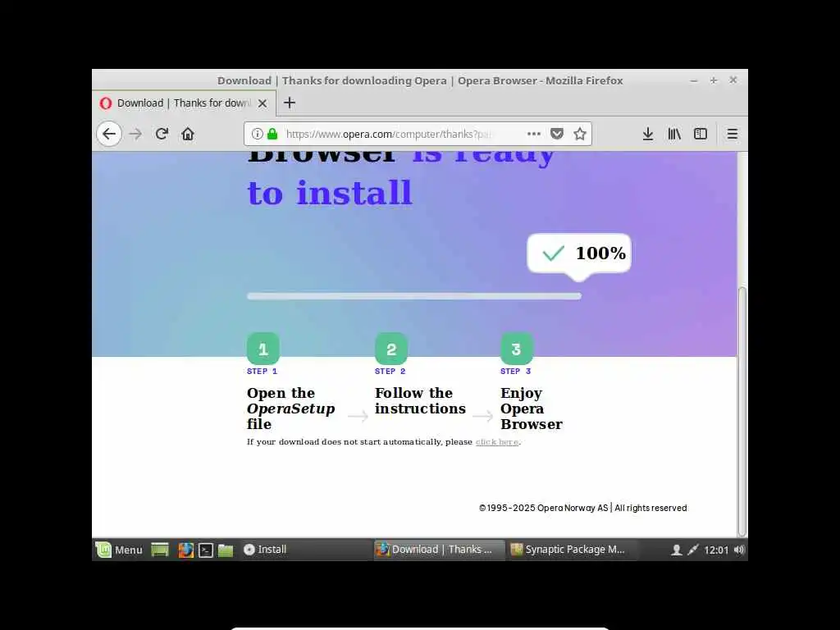Switch to Synaptic Package Manager window
This screenshot has height=630, width=840.
pyautogui.click(x=571, y=550)
